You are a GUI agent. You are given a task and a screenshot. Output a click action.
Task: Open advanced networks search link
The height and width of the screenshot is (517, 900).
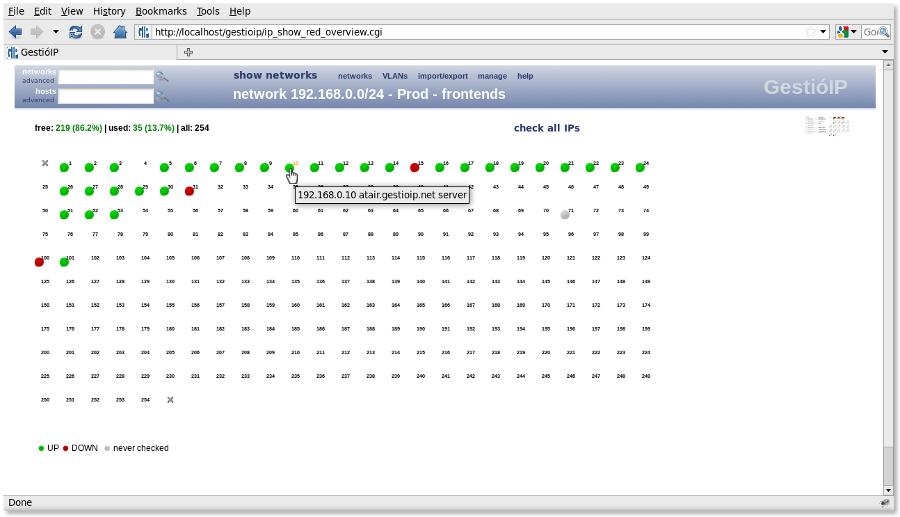tap(38, 81)
